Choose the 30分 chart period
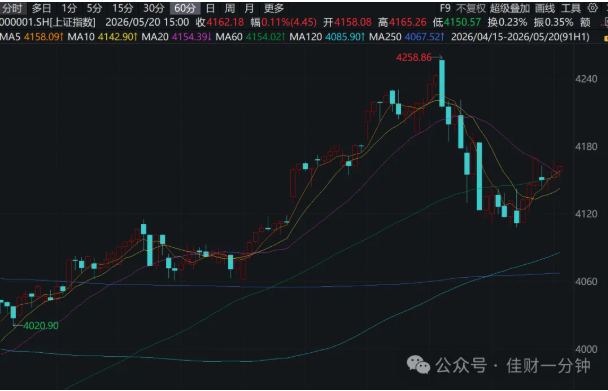The height and width of the screenshot is (391, 608). tap(154, 8)
